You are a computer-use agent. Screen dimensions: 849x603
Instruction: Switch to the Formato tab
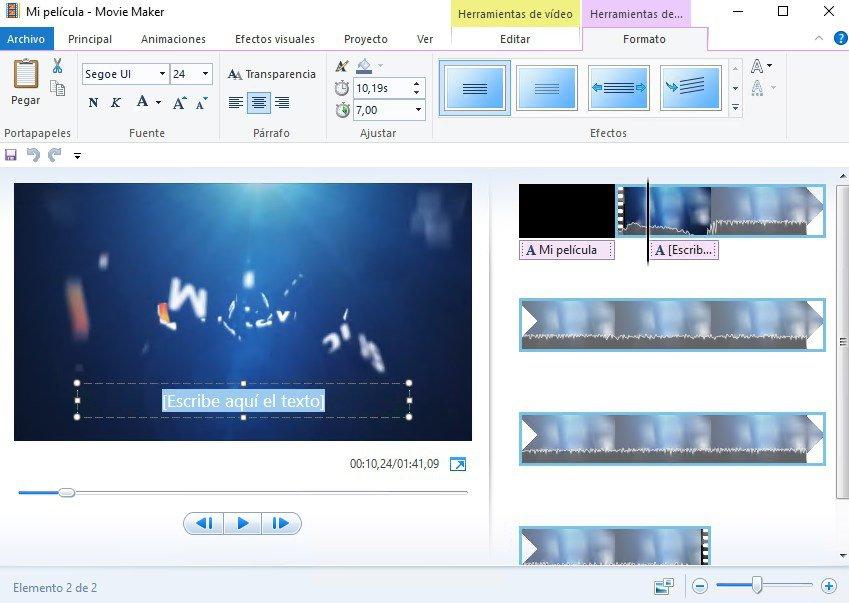646,39
